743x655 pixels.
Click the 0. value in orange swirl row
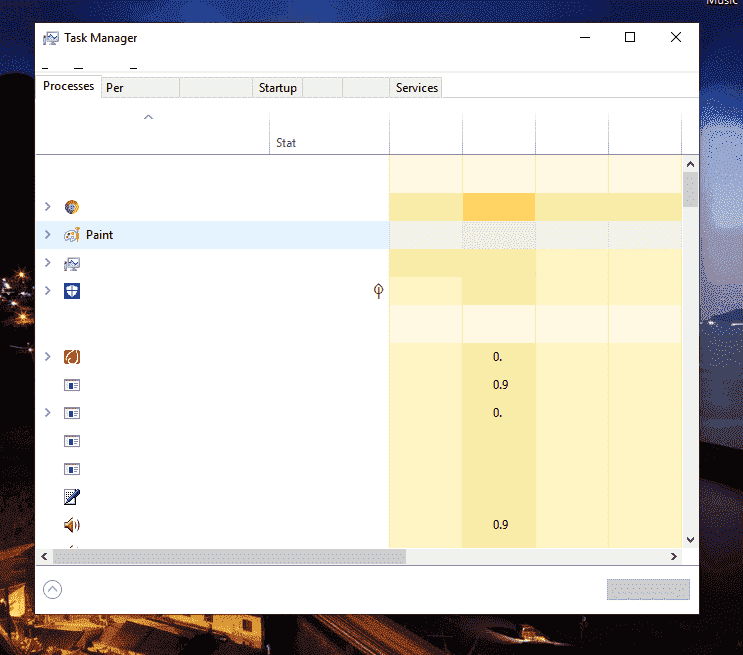coord(497,356)
